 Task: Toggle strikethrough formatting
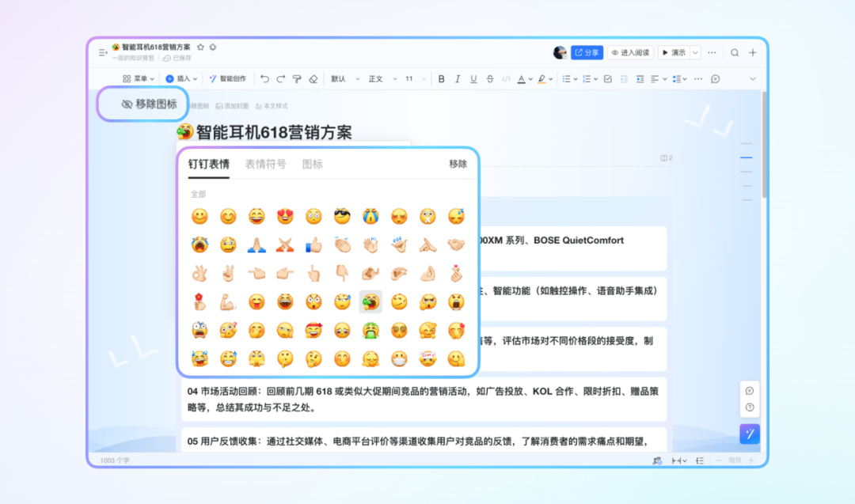(x=489, y=79)
